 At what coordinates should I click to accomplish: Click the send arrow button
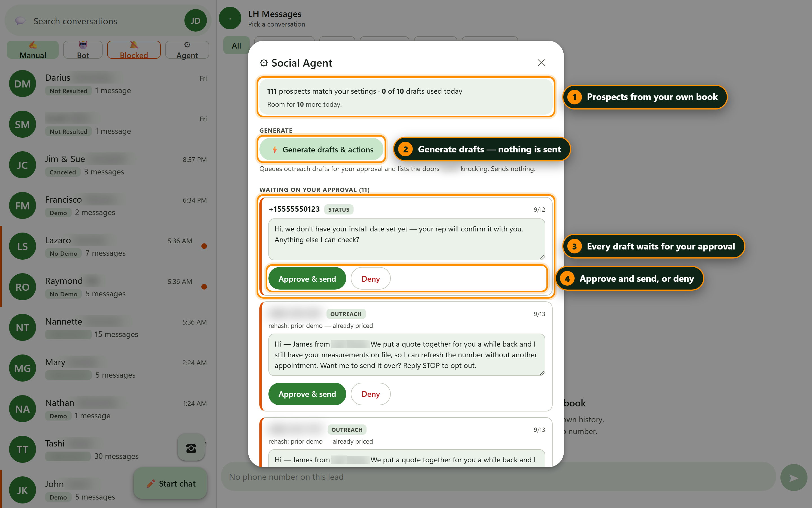[x=794, y=478]
